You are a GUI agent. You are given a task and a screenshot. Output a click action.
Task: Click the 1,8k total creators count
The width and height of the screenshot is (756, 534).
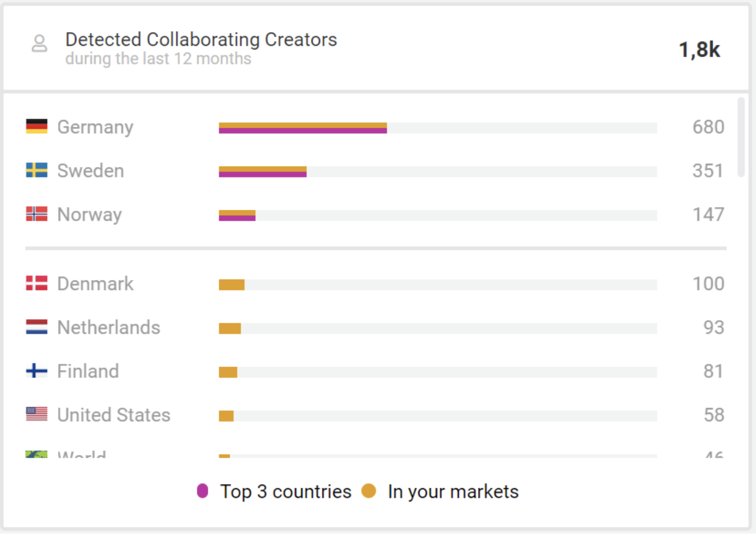699,50
